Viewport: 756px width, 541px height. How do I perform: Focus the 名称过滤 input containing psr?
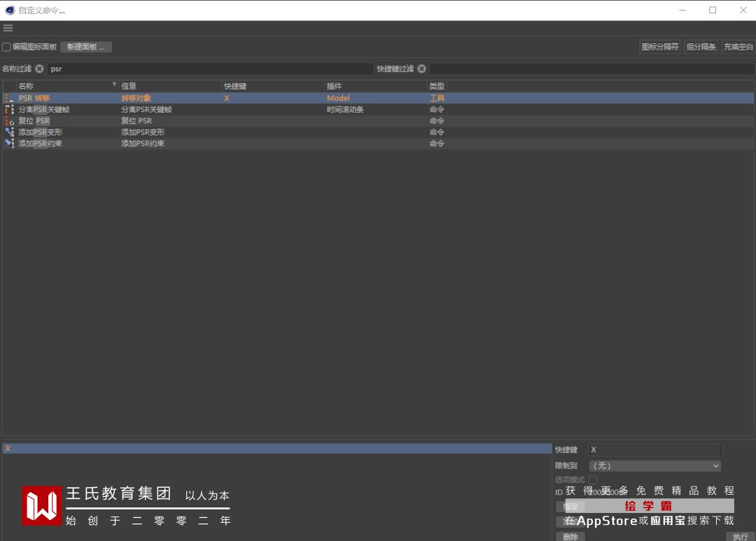[x=210, y=69]
